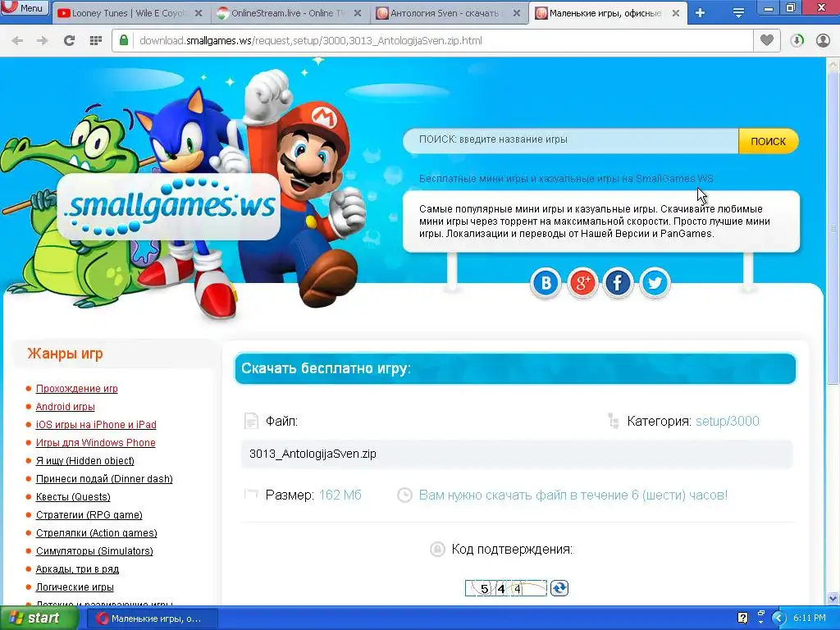Click the smallgames.ws logo
This screenshot has height=630, width=840.
pyautogui.click(x=169, y=206)
